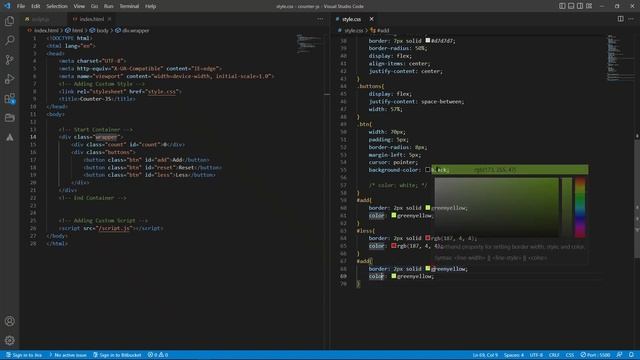Switch to the index.html tab

tap(92, 19)
